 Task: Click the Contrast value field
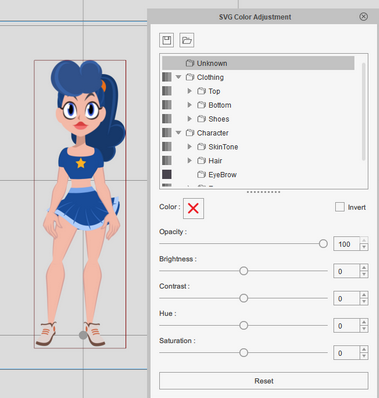[x=346, y=299]
